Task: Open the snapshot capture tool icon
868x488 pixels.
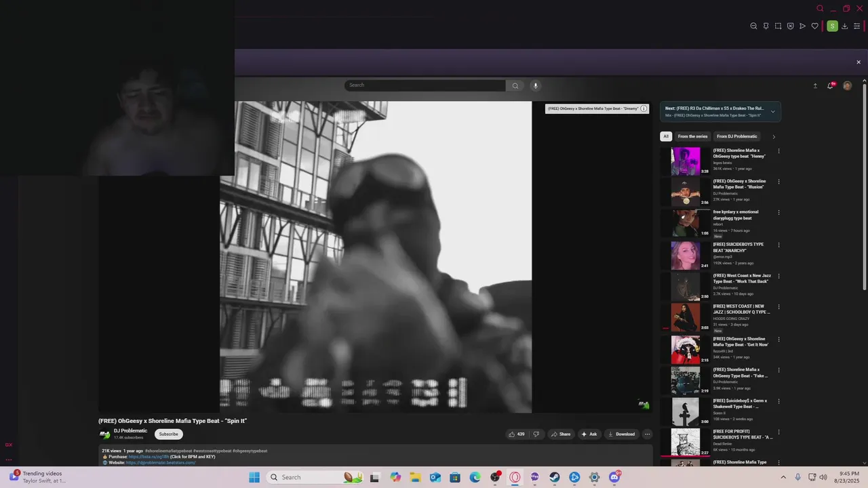Action: coord(778,26)
